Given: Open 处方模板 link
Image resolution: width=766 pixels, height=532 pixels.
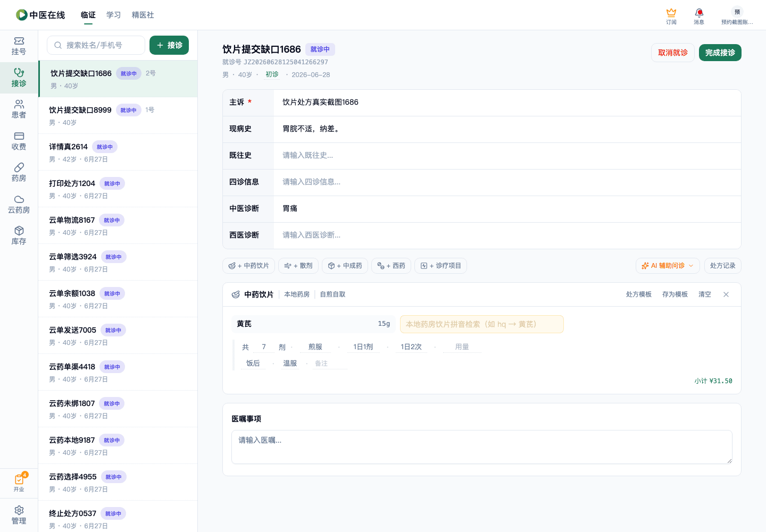Looking at the screenshot, I should point(638,294).
